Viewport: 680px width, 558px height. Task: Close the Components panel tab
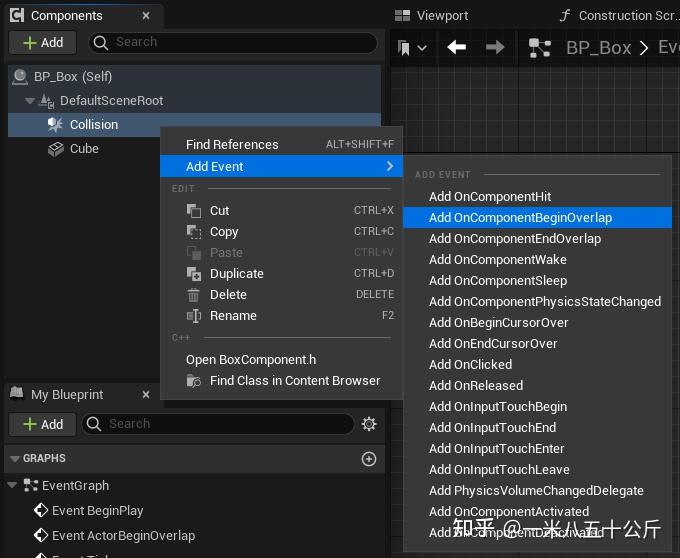[146, 16]
